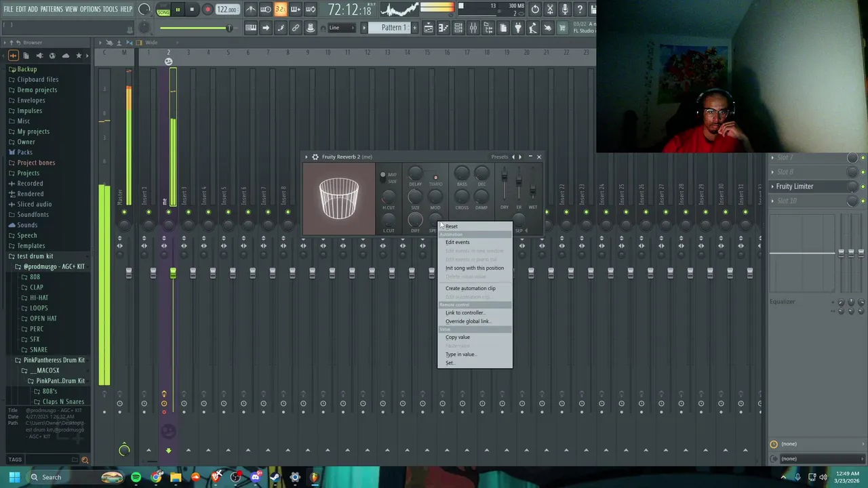The image size is (868, 488).
Task: Open the OPTIONS menu
Action: pyautogui.click(x=90, y=9)
